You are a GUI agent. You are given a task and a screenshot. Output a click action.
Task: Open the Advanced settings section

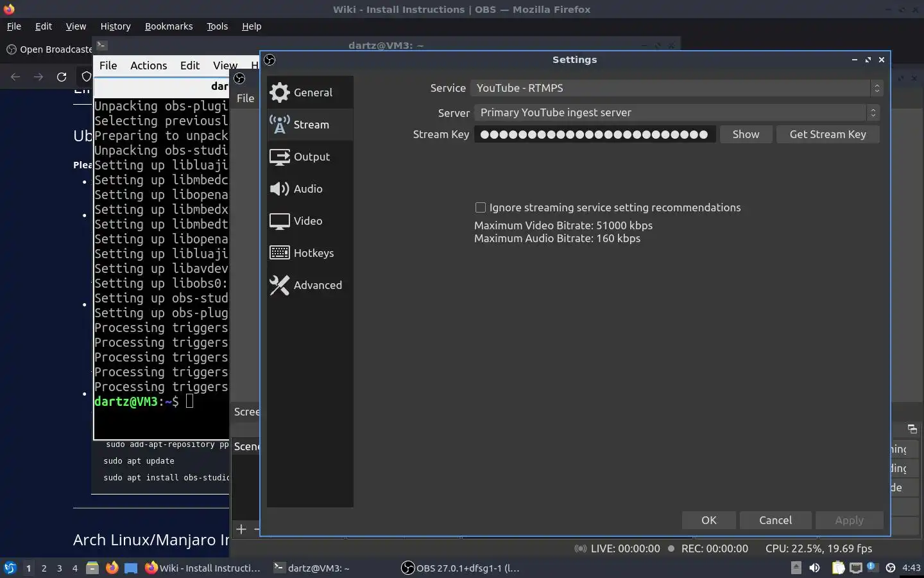pyautogui.click(x=310, y=285)
